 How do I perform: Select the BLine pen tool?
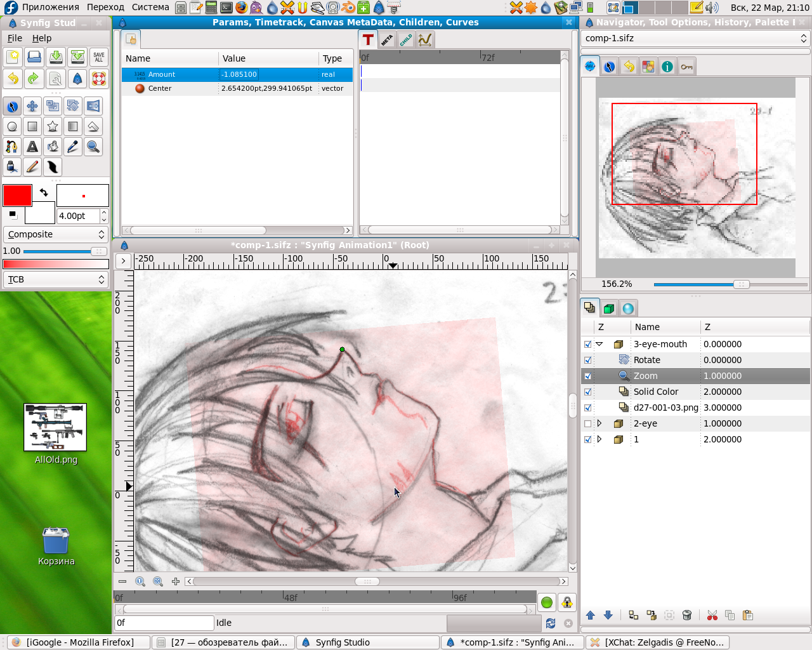[12, 147]
